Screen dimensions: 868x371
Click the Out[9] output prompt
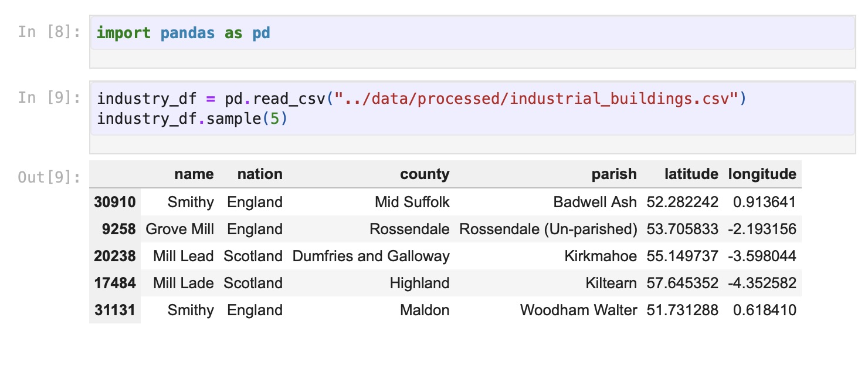tap(49, 177)
